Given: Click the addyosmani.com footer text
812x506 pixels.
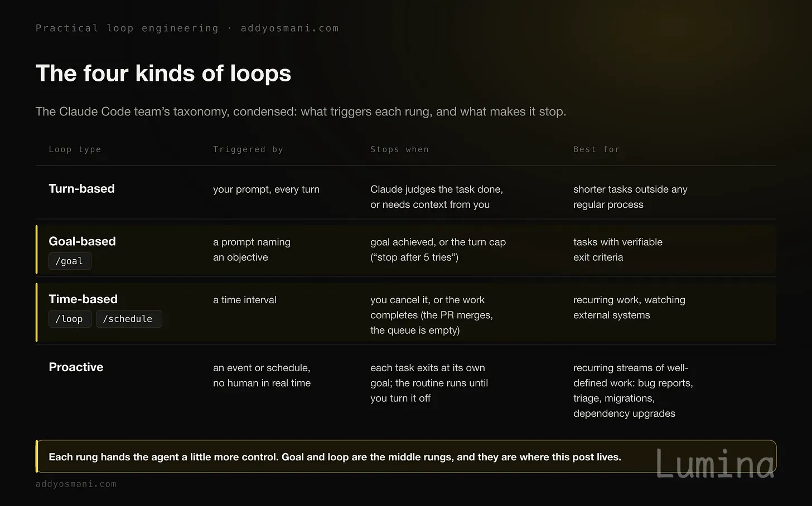Looking at the screenshot, I should [76, 484].
